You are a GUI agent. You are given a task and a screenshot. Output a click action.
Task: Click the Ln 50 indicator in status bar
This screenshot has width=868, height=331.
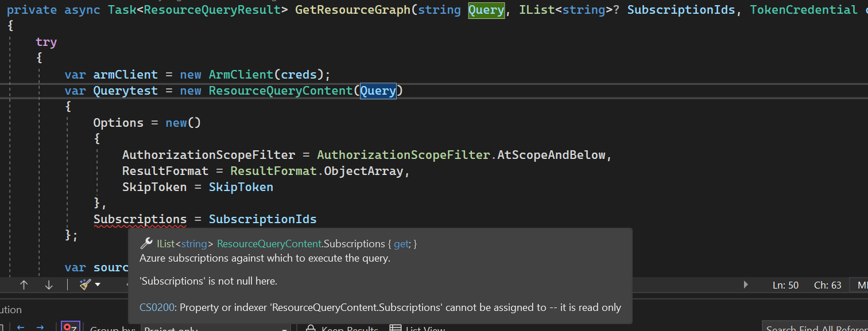(x=785, y=285)
